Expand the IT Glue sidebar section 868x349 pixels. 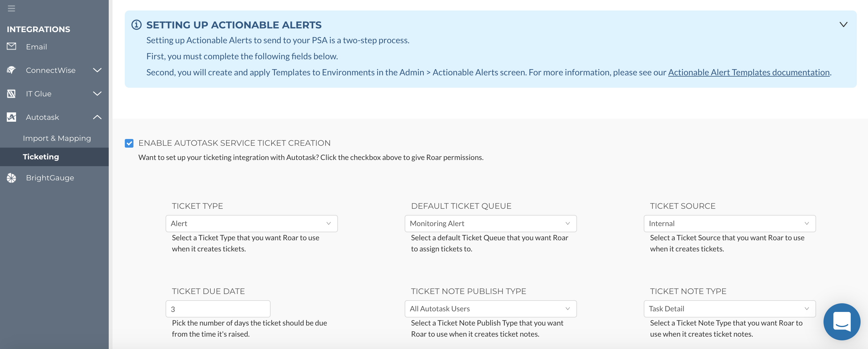(97, 94)
